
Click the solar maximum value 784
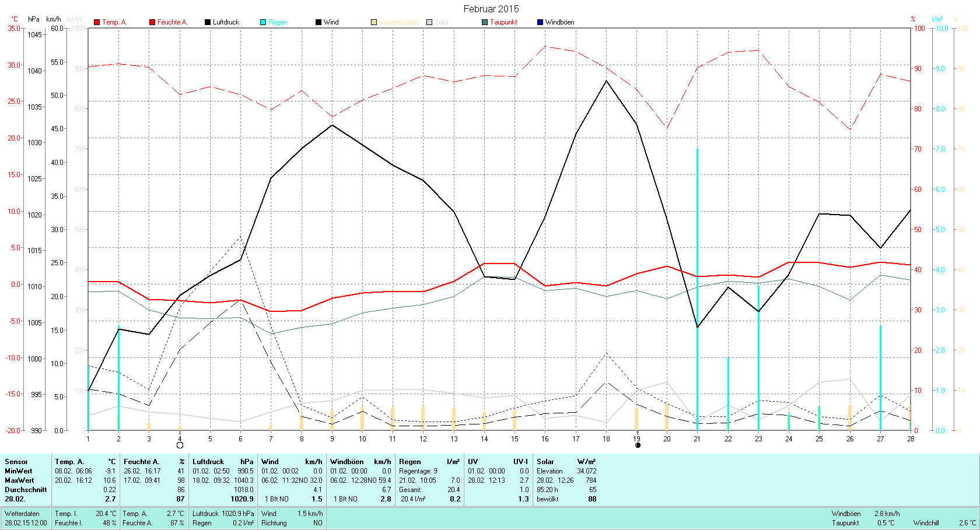pos(591,480)
